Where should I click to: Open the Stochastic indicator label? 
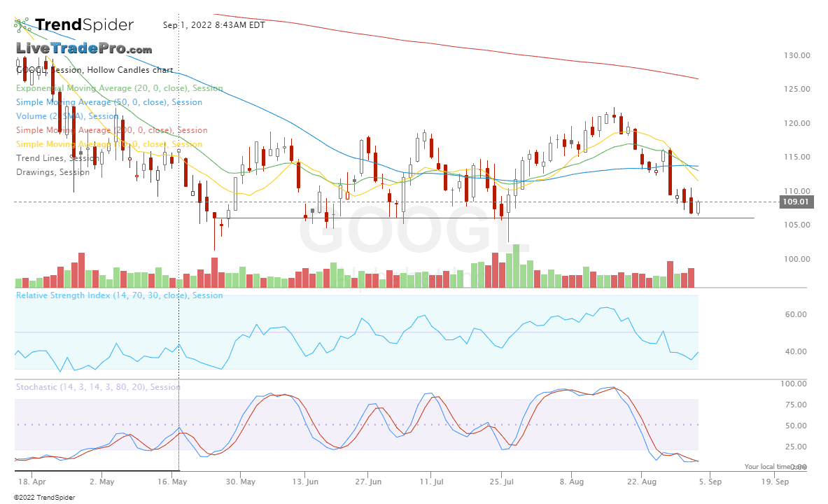point(98,387)
